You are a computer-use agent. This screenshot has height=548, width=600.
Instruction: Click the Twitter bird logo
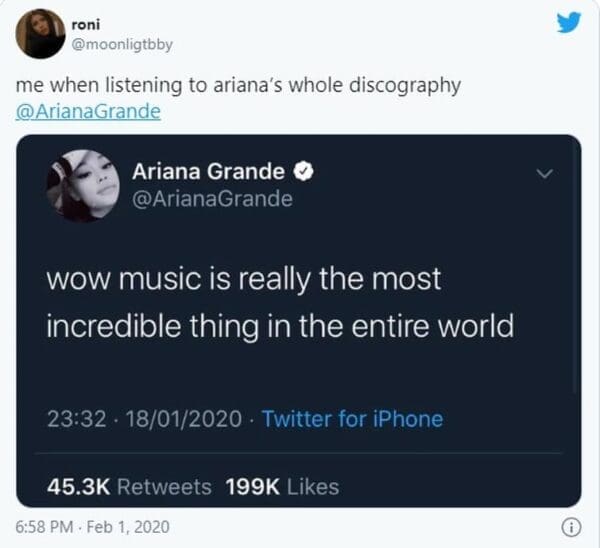tap(569, 23)
